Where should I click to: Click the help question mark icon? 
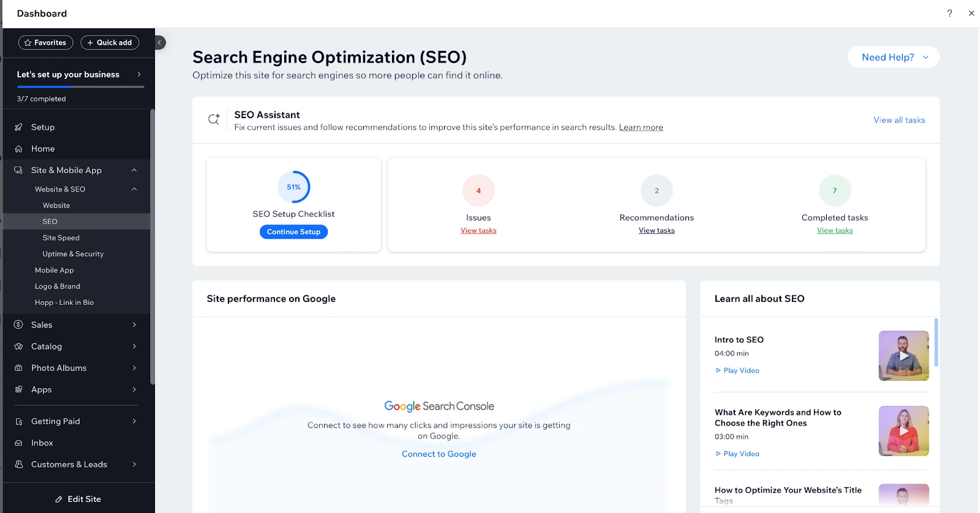click(x=949, y=13)
